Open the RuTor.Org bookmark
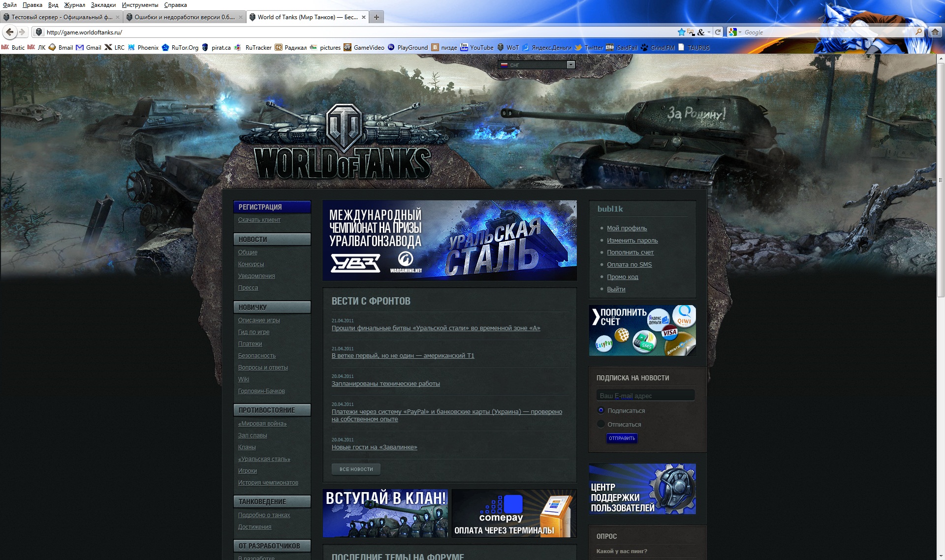Image resolution: width=945 pixels, height=560 pixels. pos(180,48)
